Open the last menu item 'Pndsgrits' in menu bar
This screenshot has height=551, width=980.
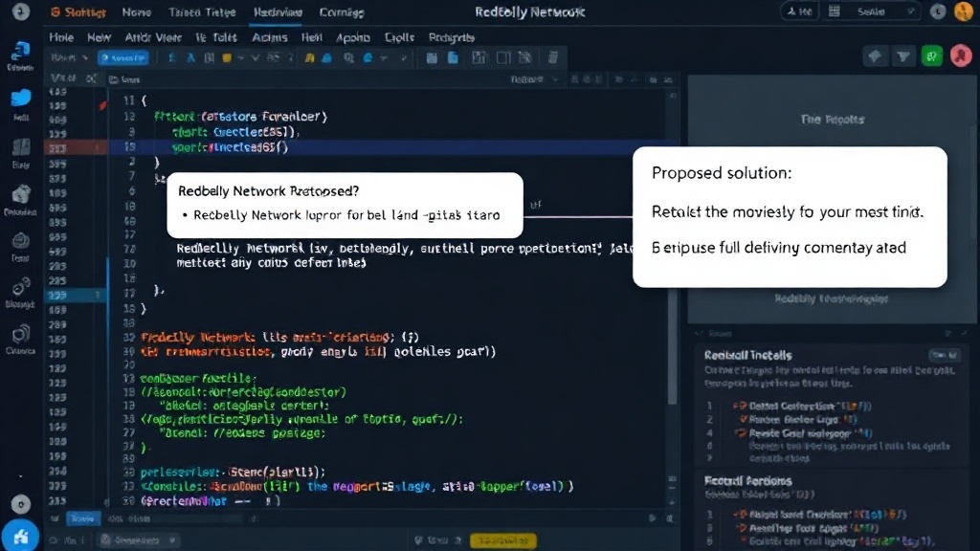(452, 37)
